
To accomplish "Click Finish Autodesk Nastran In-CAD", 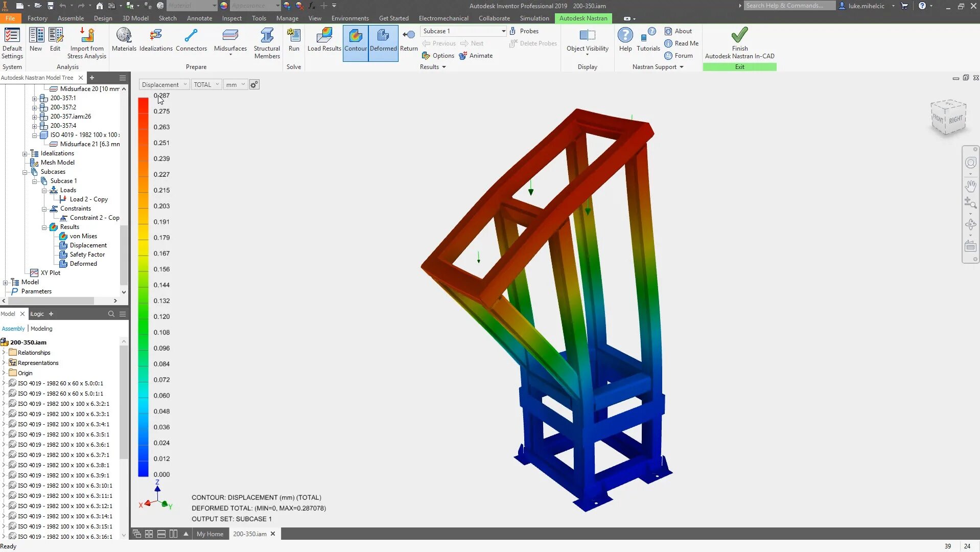I will tap(739, 43).
